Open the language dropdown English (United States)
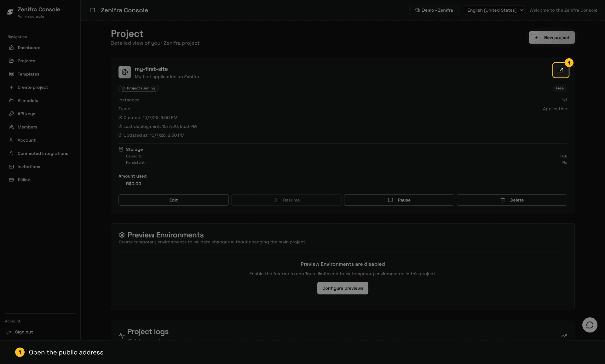605x364 pixels. click(x=494, y=10)
